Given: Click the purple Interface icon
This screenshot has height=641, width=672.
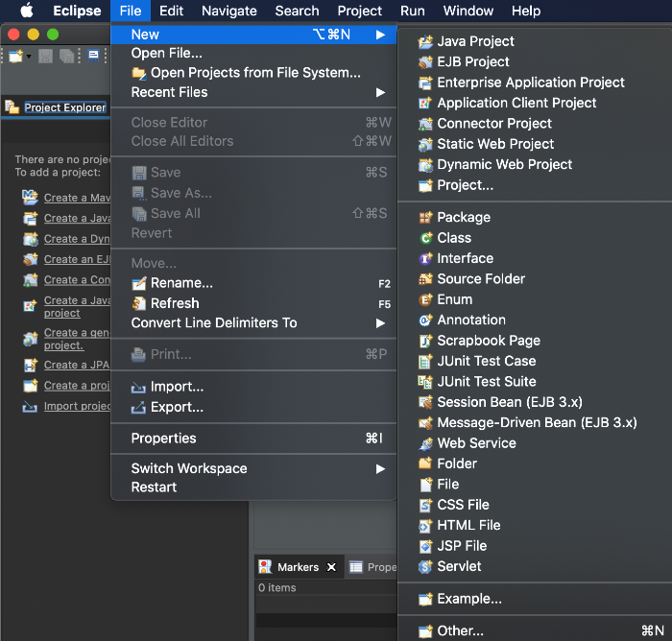Looking at the screenshot, I should [x=425, y=259].
